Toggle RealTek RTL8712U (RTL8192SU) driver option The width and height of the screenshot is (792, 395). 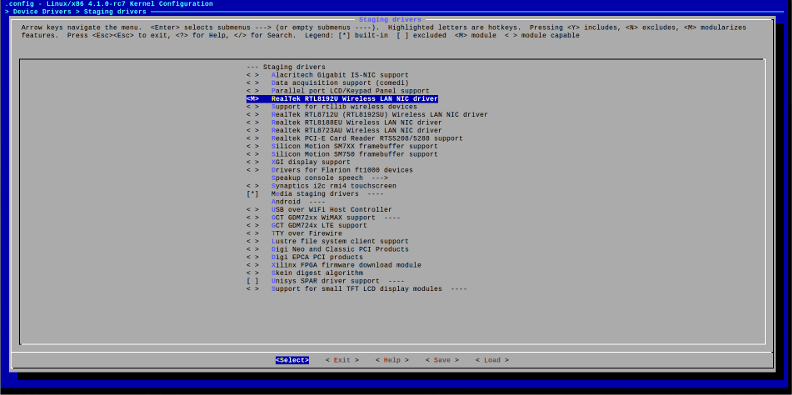tap(367, 115)
